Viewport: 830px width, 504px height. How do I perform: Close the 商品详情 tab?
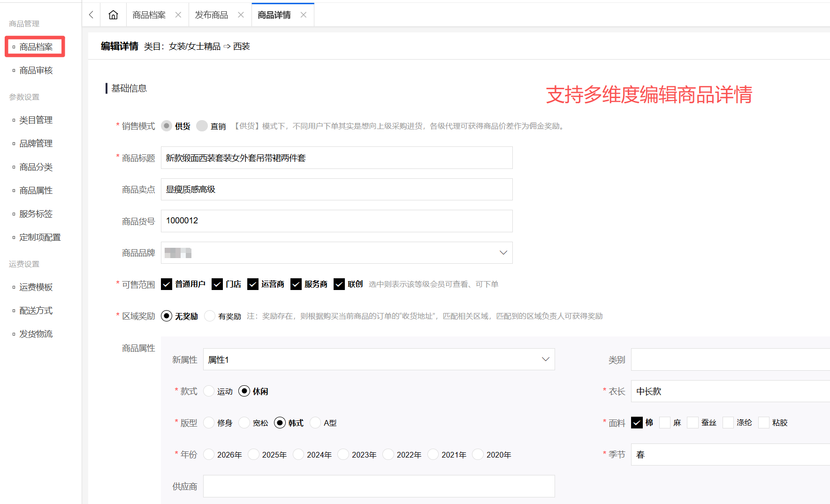click(304, 15)
